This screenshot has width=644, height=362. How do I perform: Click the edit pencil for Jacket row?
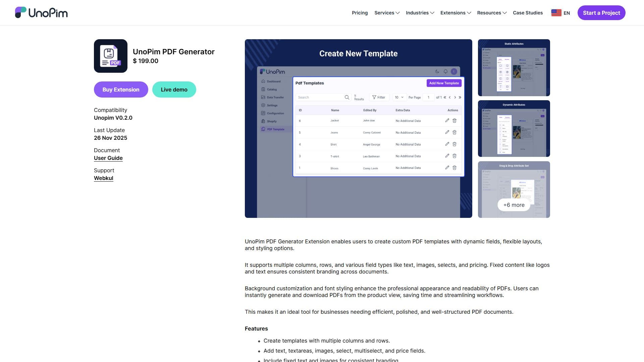pos(447,120)
